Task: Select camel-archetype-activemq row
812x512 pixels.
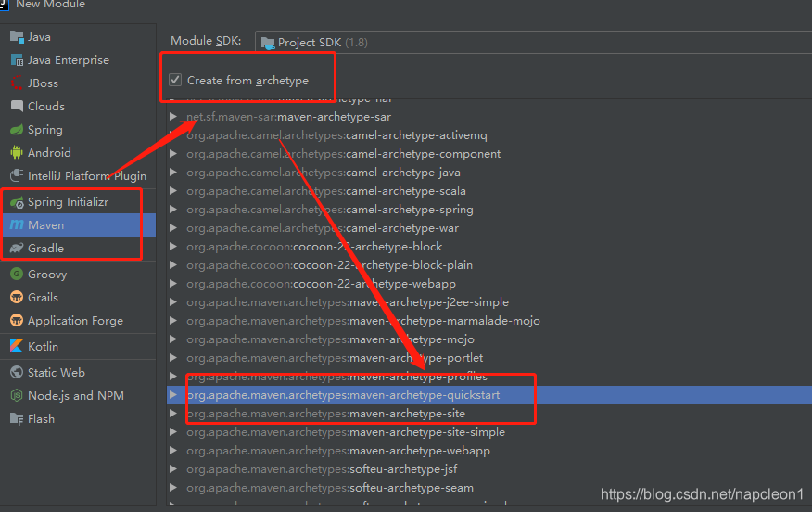Action: pos(489,135)
